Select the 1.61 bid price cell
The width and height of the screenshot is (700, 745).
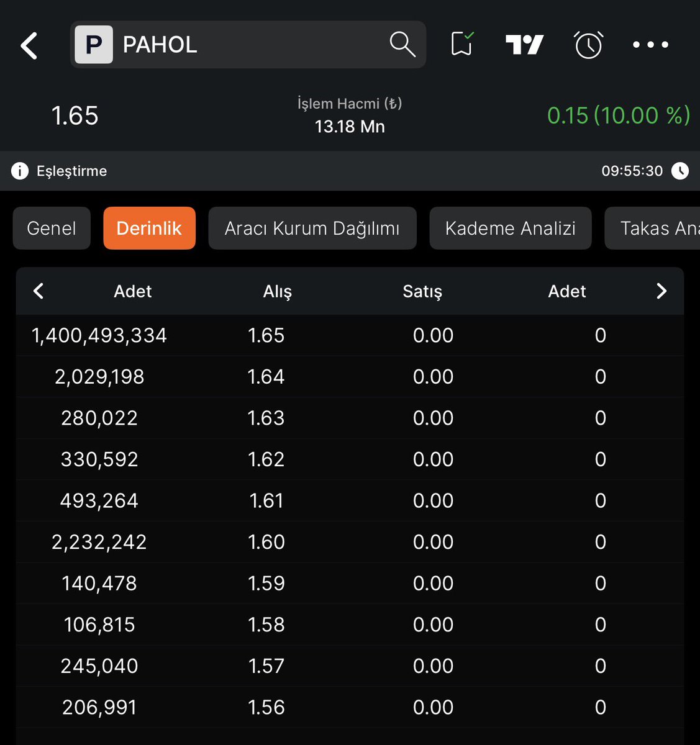click(266, 500)
